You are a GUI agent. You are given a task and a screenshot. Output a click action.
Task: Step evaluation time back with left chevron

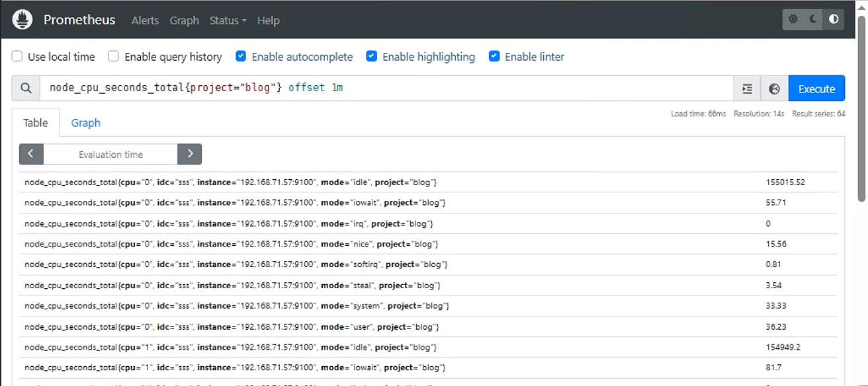[x=31, y=154]
